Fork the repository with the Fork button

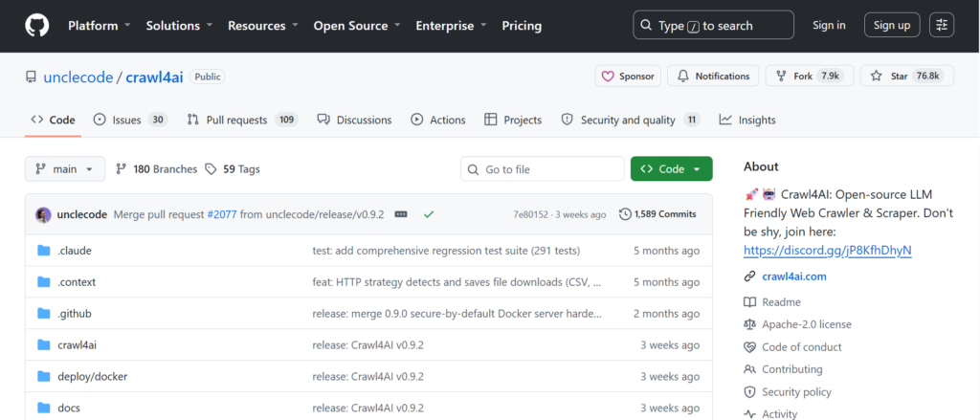[810, 77]
